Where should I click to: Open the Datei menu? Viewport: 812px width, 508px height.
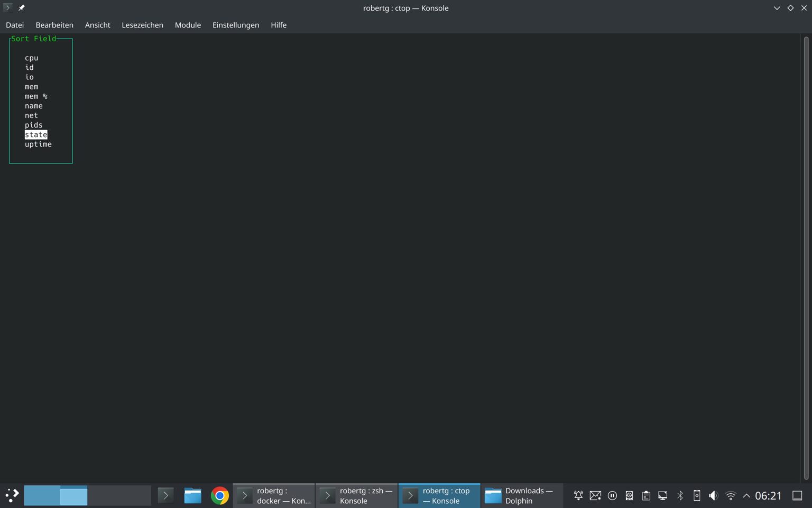point(15,25)
